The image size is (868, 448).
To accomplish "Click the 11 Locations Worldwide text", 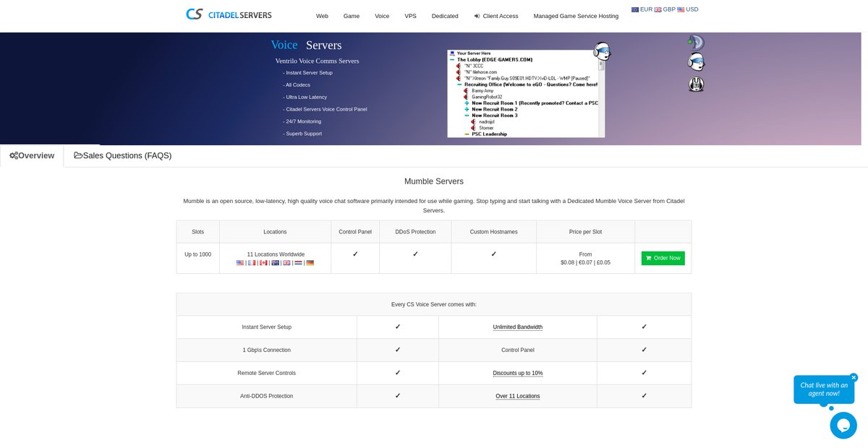I will tap(276, 254).
